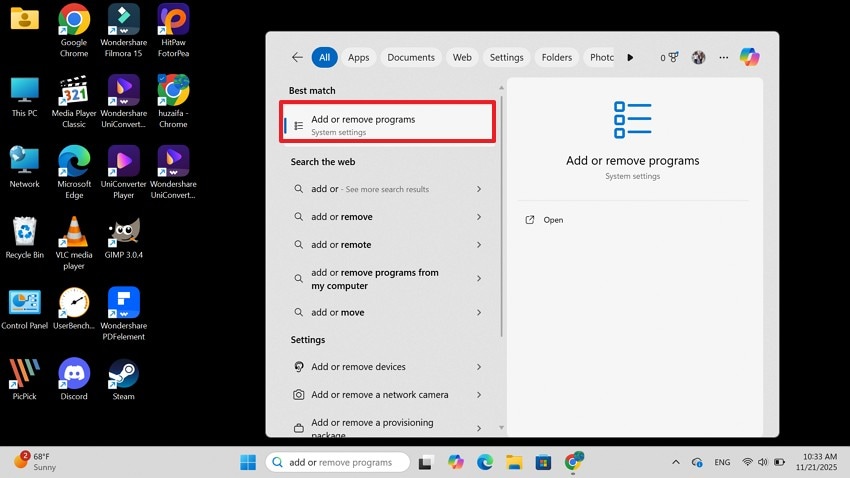Screen dimensions: 850x478
Task: Select 'add or move' web suggestion
Action: point(388,312)
